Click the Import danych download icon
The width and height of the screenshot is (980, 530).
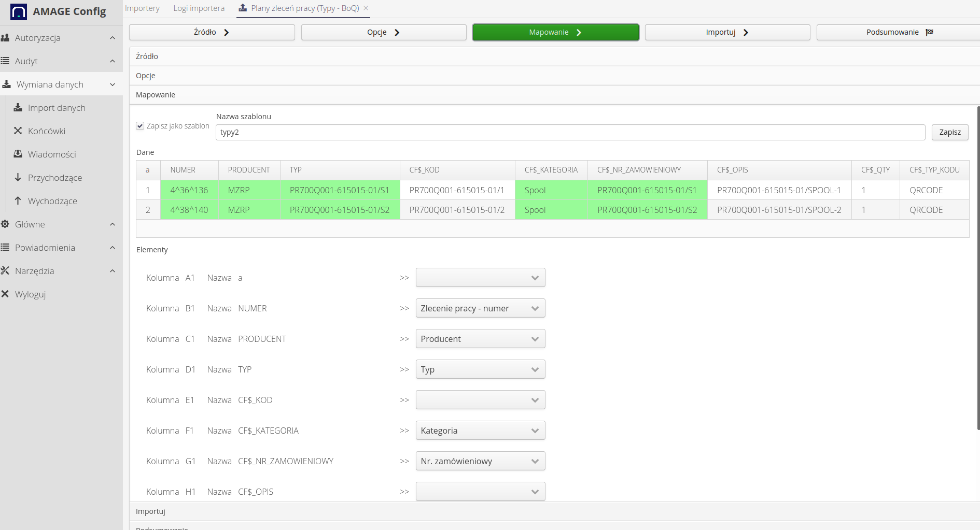pos(18,108)
